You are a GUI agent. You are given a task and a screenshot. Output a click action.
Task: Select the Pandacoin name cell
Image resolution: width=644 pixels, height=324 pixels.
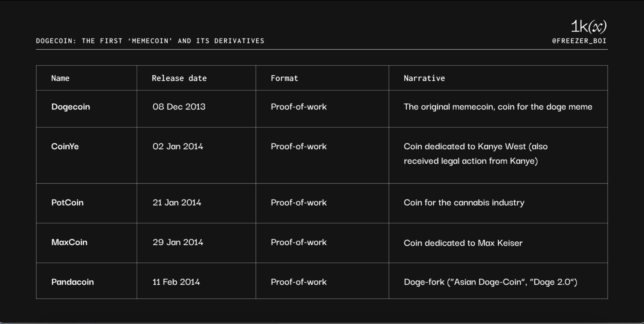pyautogui.click(x=73, y=282)
